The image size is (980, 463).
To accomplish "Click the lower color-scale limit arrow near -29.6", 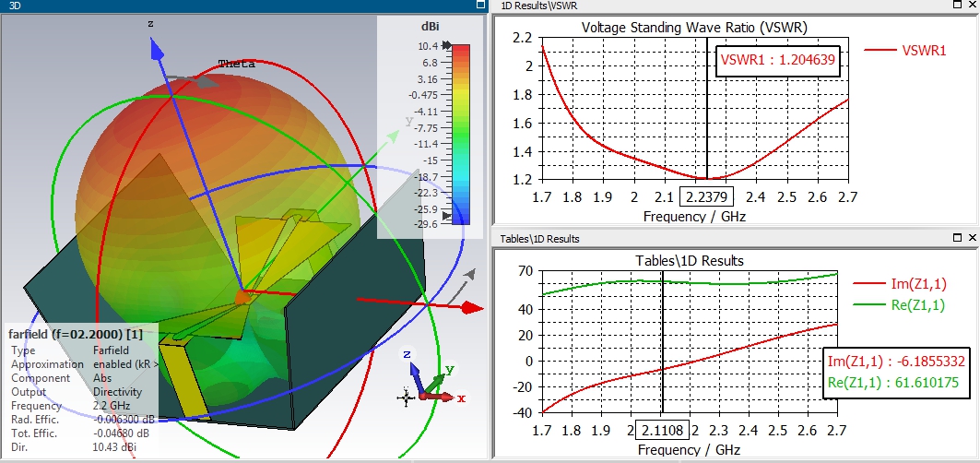I will (446, 216).
